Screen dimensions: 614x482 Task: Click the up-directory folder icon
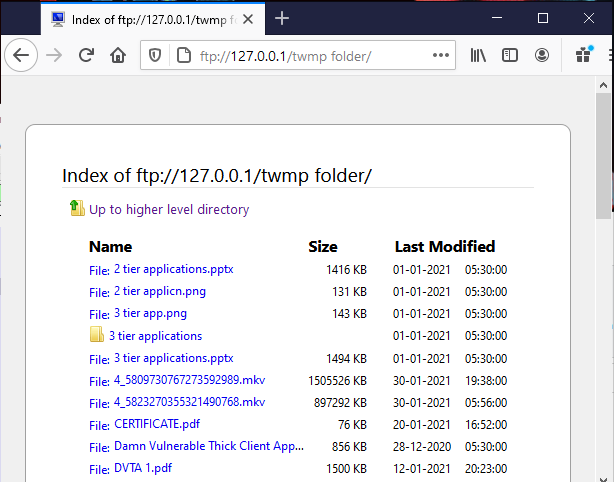point(77,208)
